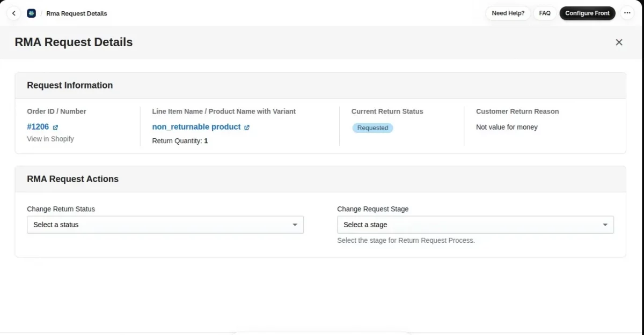This screenshot has height=335, width=644.
Task: Click Rma Request Details breadcrumb text
Action: point(77,13)
